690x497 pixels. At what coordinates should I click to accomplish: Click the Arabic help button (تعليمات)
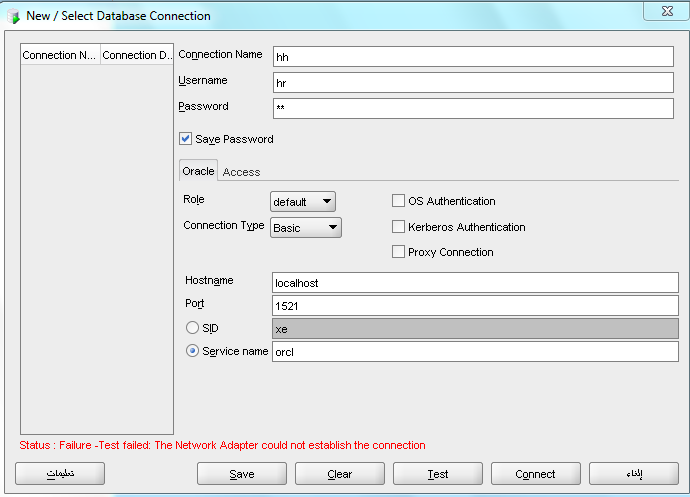pyautogui.click(x=60, y=474)
